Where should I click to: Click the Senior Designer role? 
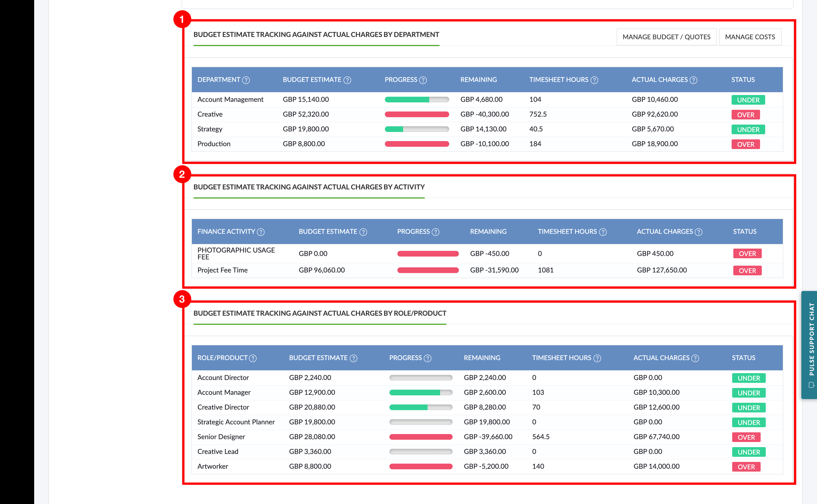click(221, 437)
